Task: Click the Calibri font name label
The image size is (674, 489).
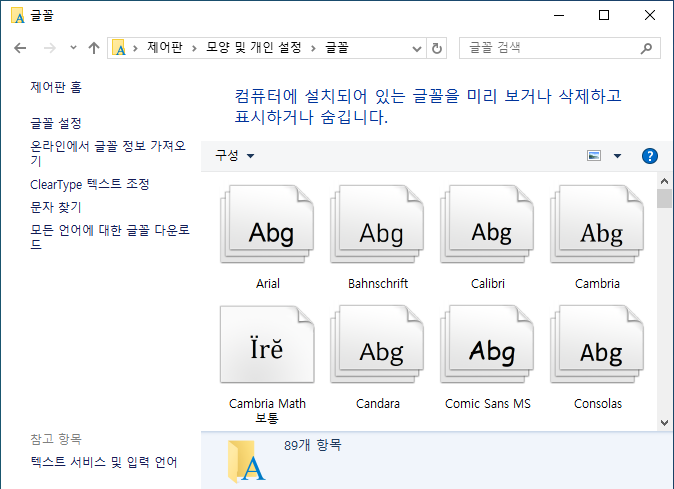Action: pyautogui.click(x=487, y=284)
